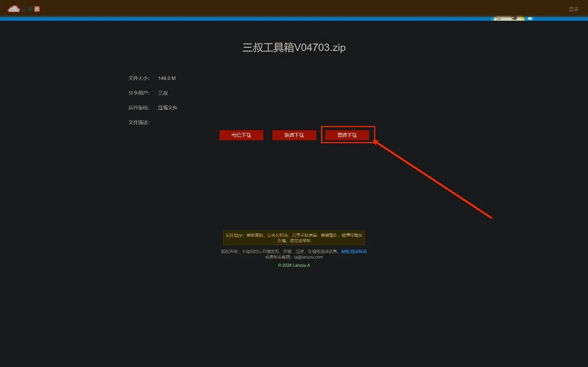Click the 文件描述 label
The width and height of the screenshot is (588, 367).
[x=139, y=122]
